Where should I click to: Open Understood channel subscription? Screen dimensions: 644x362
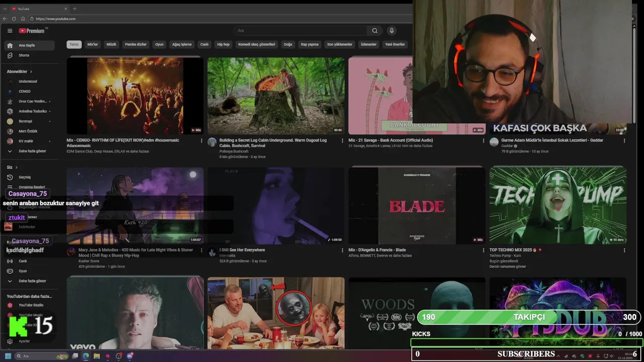pyautogui.click(x=30, y=81)
